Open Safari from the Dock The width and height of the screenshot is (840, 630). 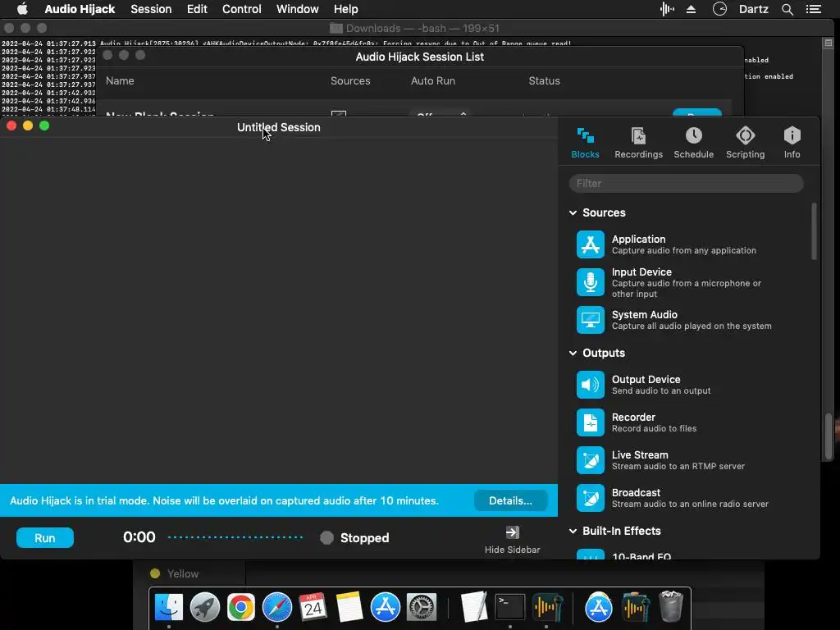pyautogui.click(x=277, y=607)
